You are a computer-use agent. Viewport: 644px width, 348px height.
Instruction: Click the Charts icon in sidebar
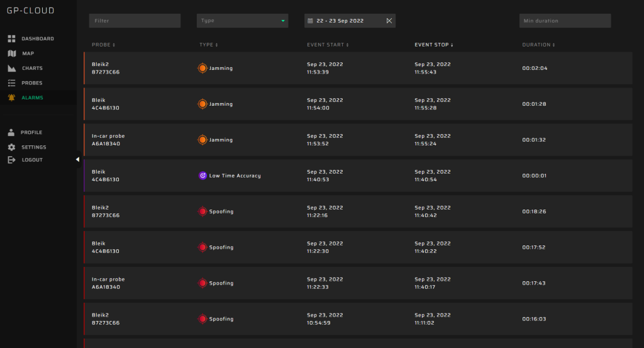tap(11, 68)
